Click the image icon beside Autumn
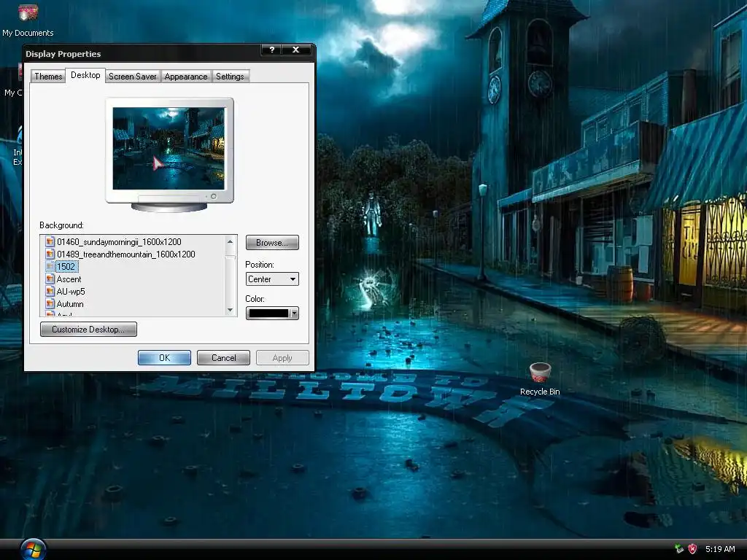The image size is (747, 560). pos(50,304)
